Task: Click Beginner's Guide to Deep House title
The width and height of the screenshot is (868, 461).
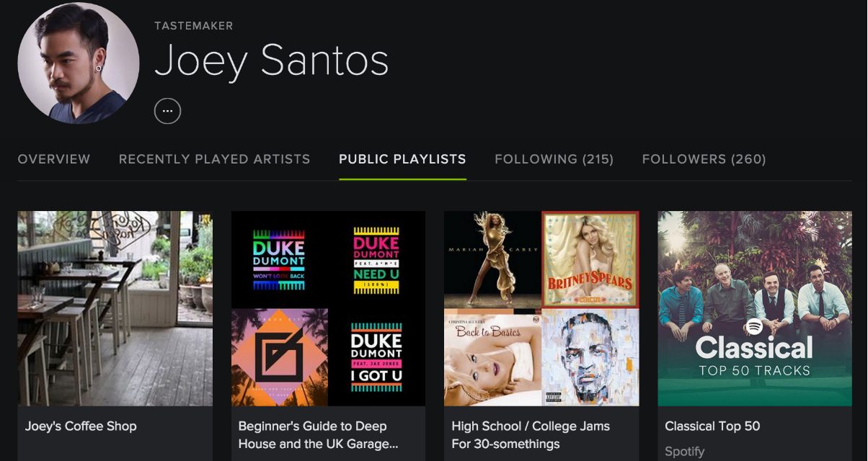Action: coord(319,435)
